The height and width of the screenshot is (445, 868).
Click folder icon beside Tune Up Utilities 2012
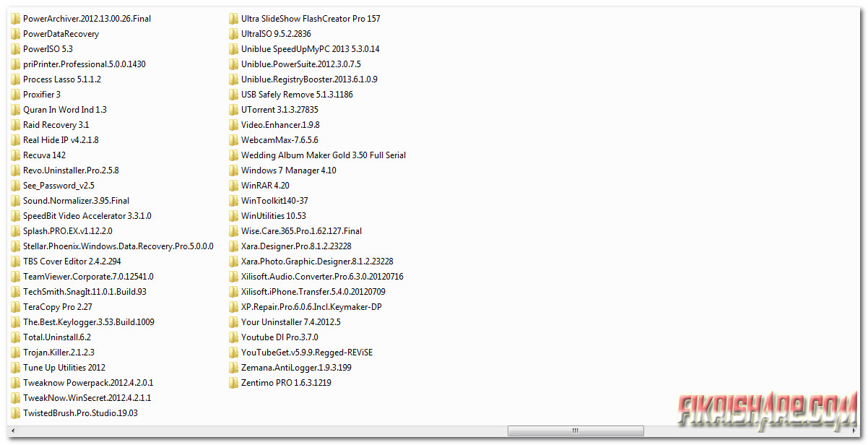[x=16, y=368]
